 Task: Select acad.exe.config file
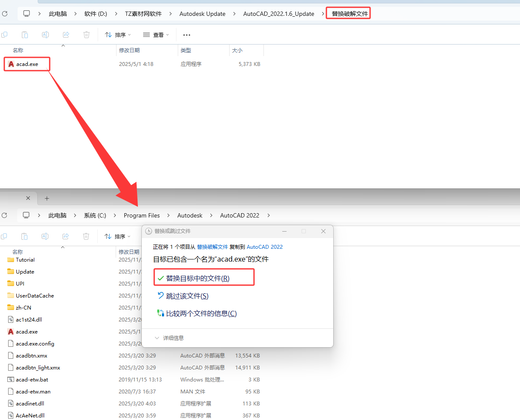click(x=31, y=344)
